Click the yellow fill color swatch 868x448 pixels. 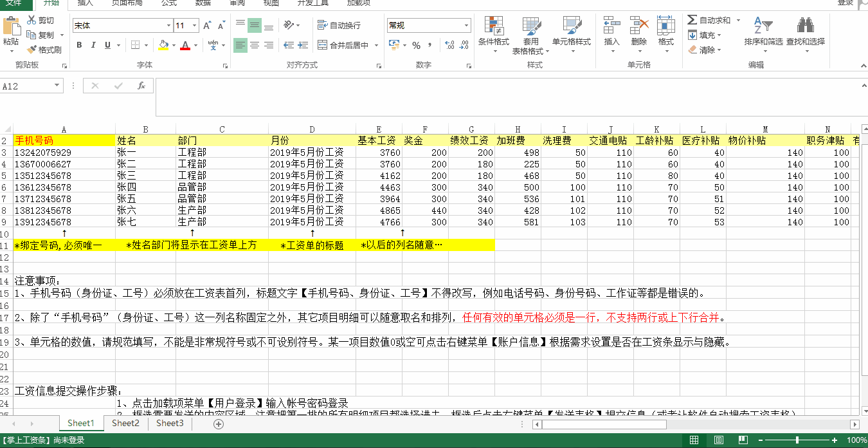[x=163, y=45]
